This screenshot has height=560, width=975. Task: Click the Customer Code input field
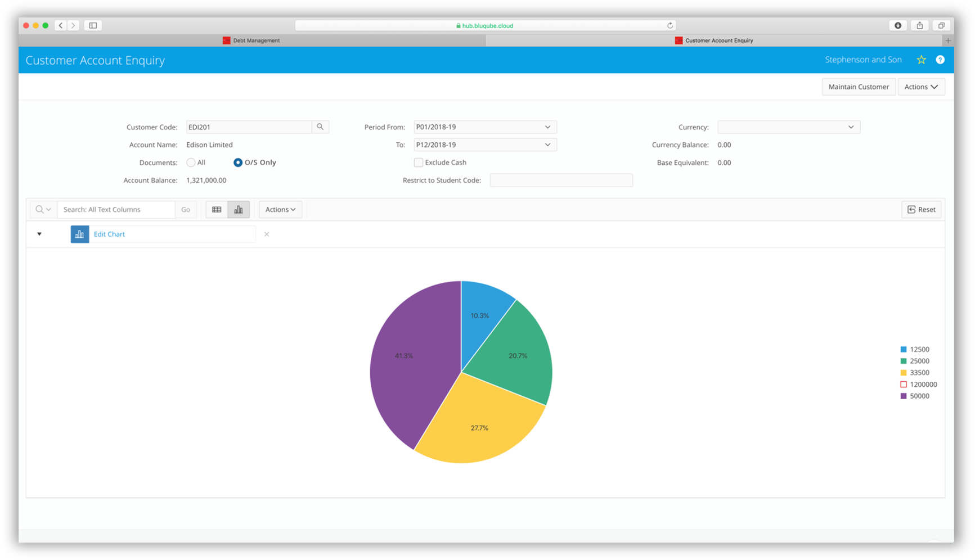click(249, 127)
